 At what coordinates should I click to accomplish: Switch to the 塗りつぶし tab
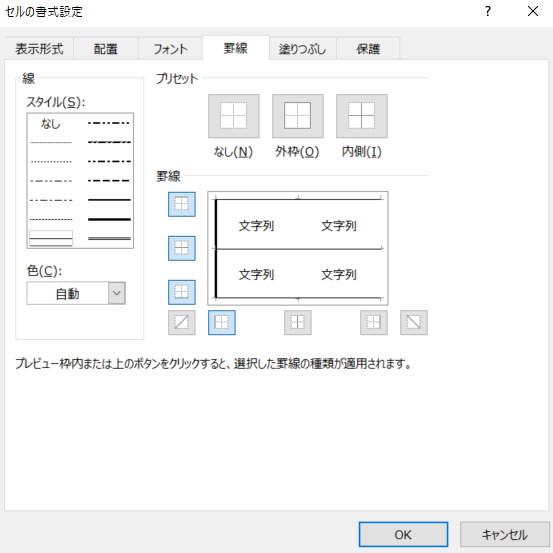click(302, 48)
